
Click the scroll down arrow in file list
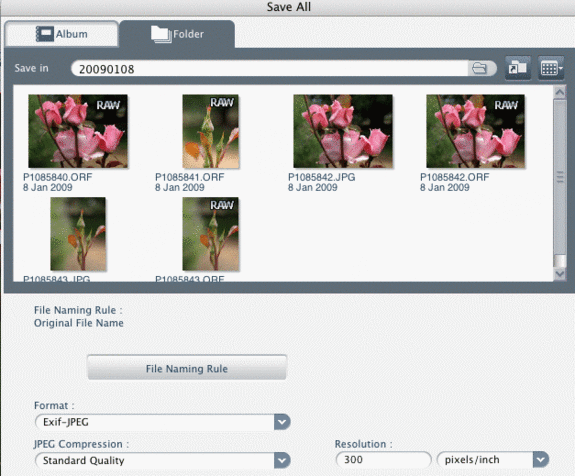pos(560,274)
